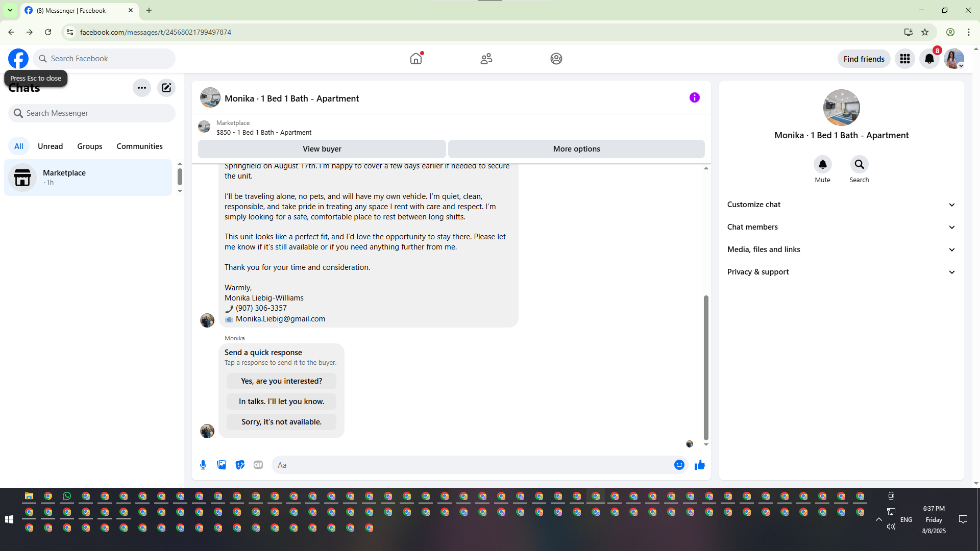Open the Facebook menu grid icon
This screenshot has width=980, height=551.
pos(904,59)
